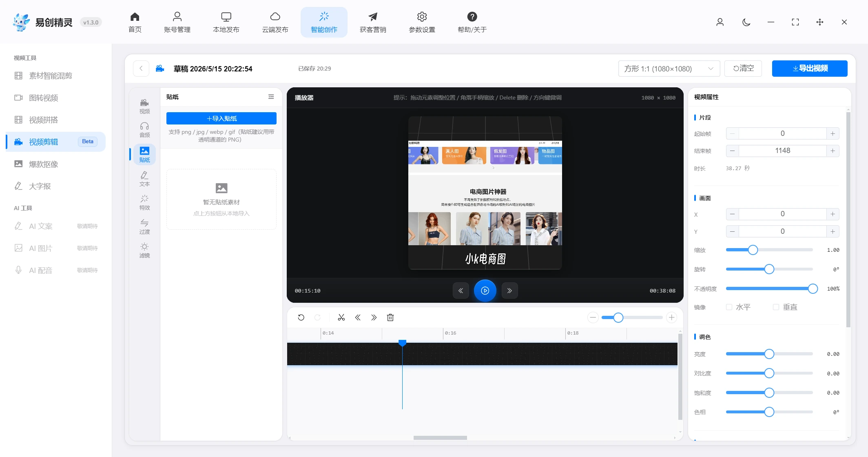Open 帮助/关于 help page

click(x=472, y=22)
